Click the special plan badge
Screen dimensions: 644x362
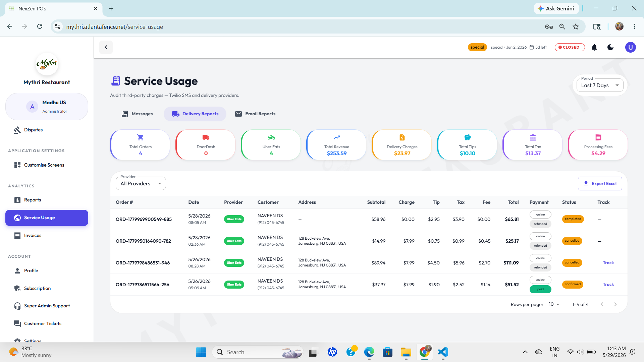coord(477,47)
